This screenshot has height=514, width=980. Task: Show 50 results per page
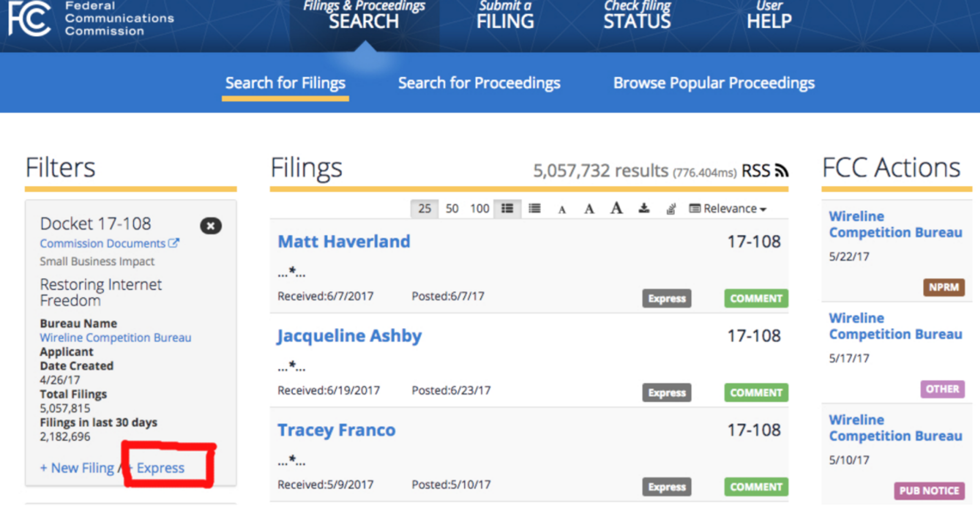[x=452, y=208]
